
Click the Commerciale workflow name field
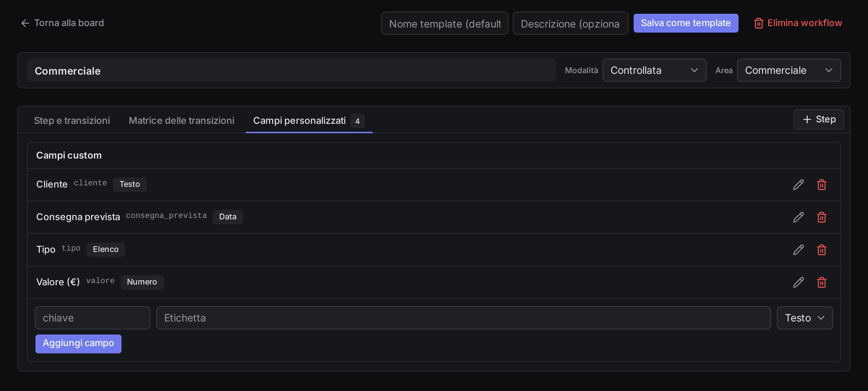click(291, 71)
